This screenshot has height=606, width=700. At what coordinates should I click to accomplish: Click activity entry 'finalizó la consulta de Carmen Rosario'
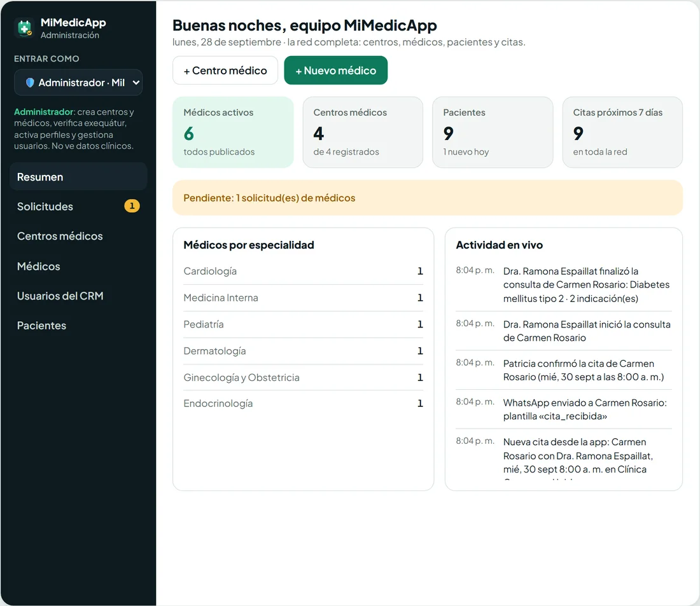(x=564, y=285)
